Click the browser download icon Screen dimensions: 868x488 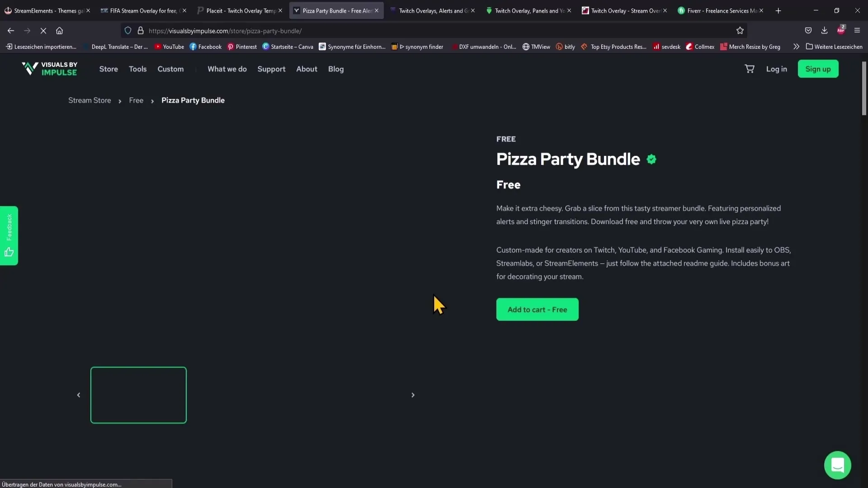pyautogui.click(x=824, y=30)
